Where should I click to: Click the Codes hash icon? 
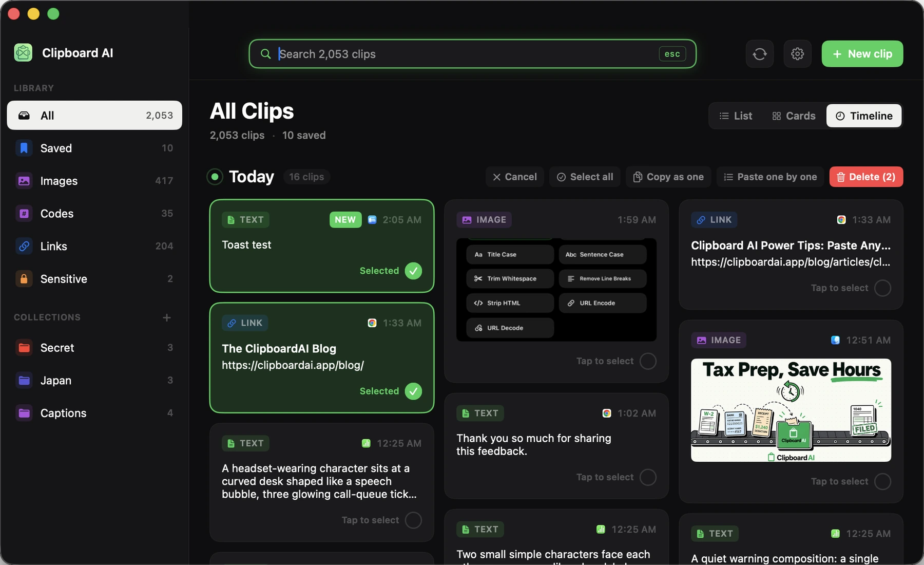point(24,213)
